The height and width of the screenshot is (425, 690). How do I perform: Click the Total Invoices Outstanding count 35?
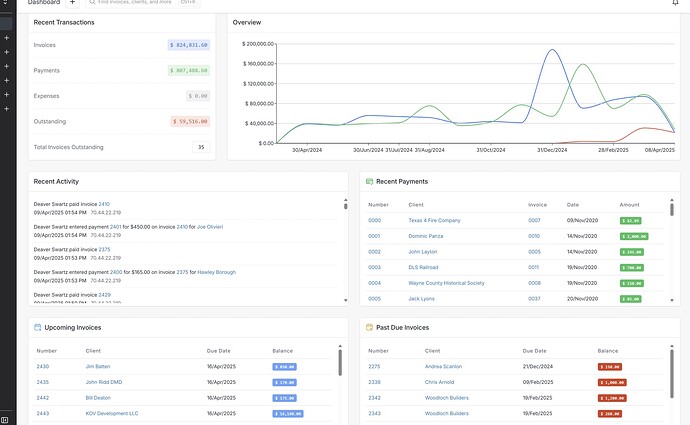click(201, 147)
